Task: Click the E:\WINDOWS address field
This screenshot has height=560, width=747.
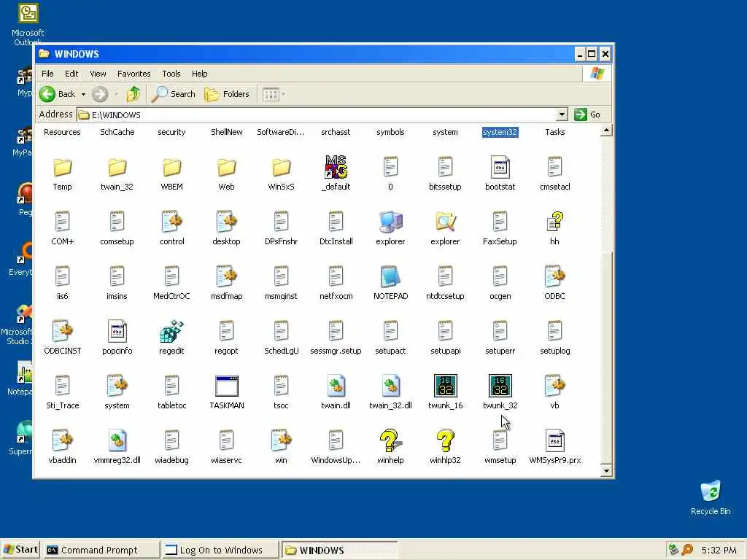Action: (317, 114)
